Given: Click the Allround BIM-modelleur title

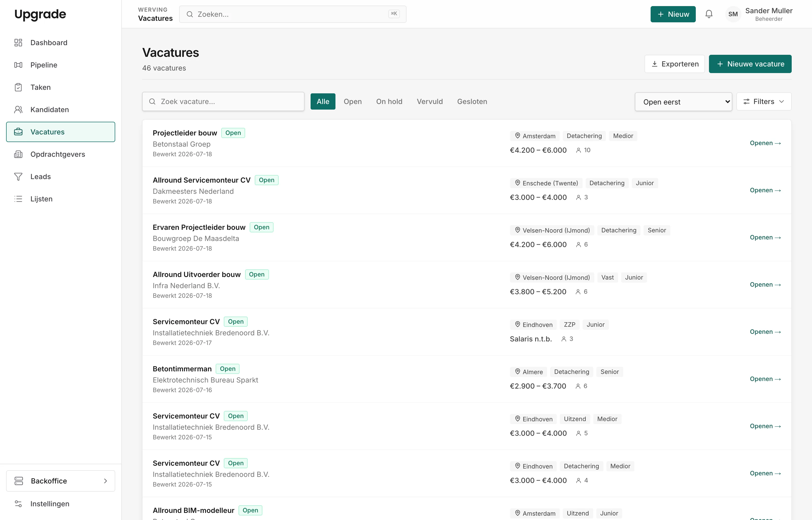Looking at the screenshot, I should tap(194, 510).
